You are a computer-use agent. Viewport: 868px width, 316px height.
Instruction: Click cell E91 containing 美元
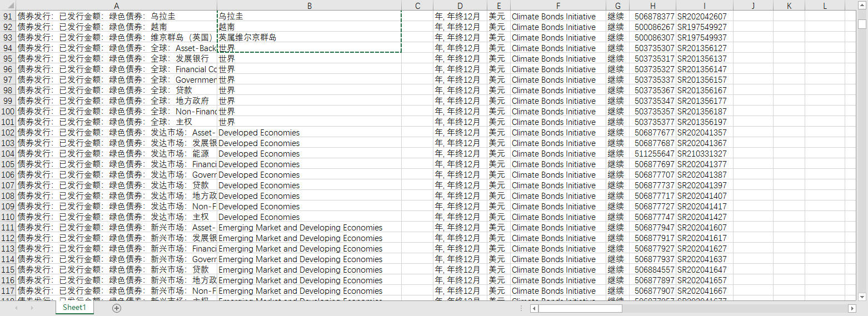click(498, 17)
